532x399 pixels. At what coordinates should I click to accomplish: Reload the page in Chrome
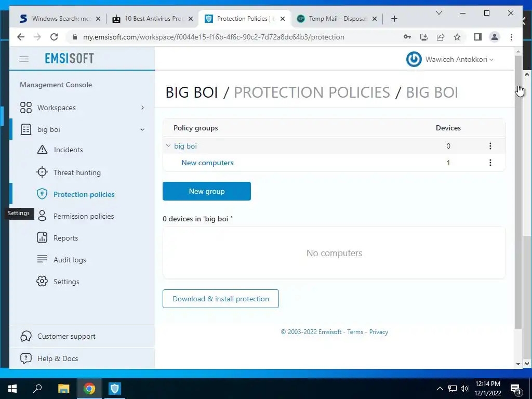pos(54,37)
